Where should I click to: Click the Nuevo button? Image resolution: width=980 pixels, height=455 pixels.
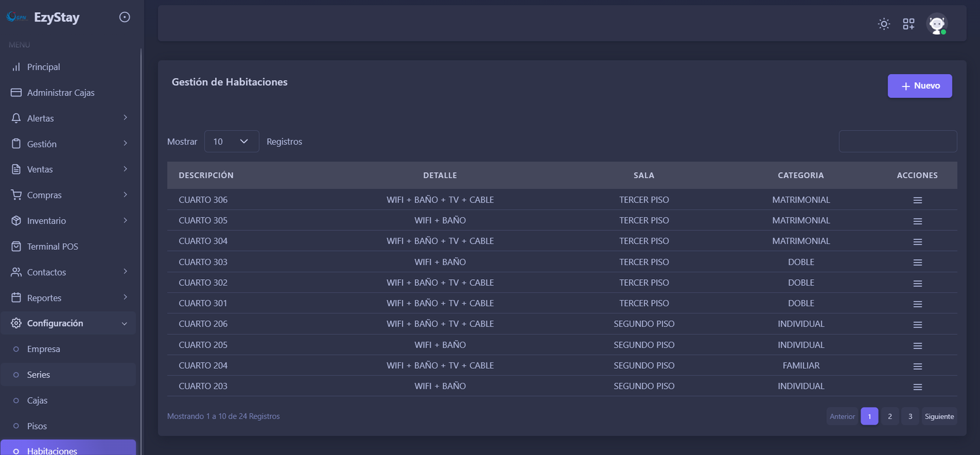pyautogui.click(x=919, y=86)
